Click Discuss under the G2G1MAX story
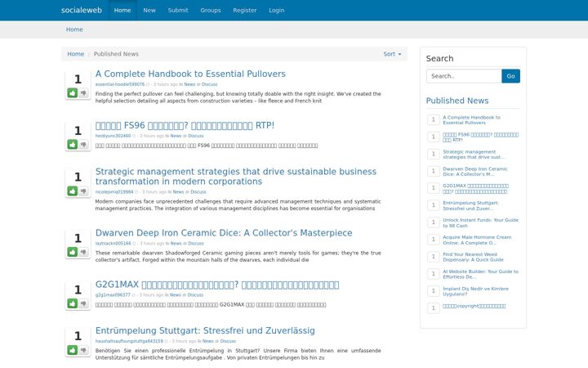The height and width of the screenshot is (368, 588). tap(195, 295)
